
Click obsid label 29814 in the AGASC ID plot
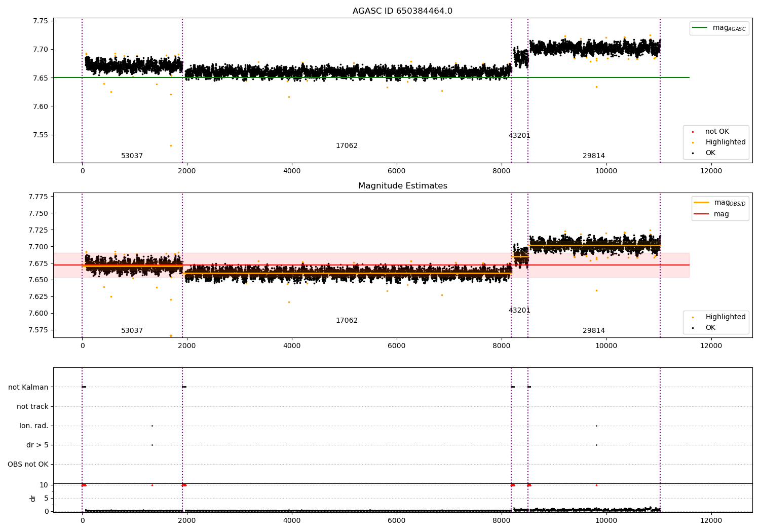(x=594, y=156)
